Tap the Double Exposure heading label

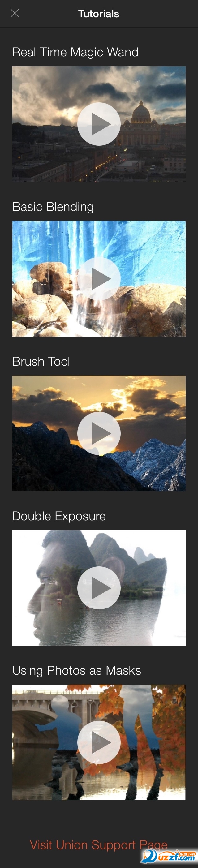[x=59, y=516]
